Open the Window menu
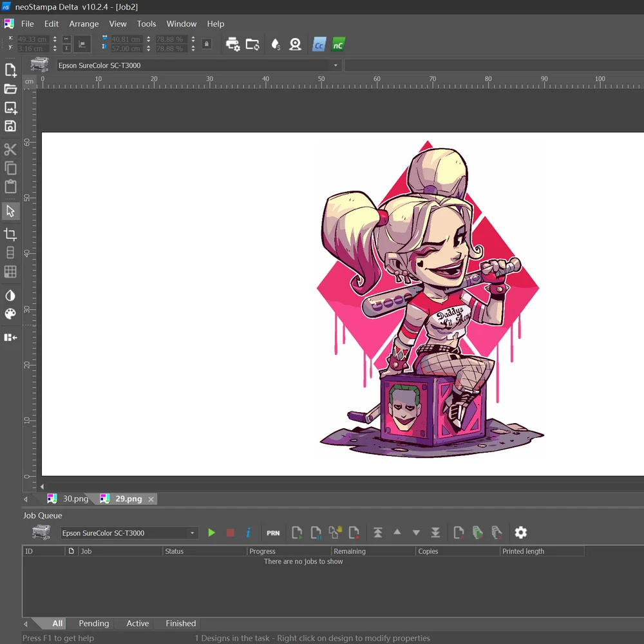644x644 pixels. [x=182, y=24]
